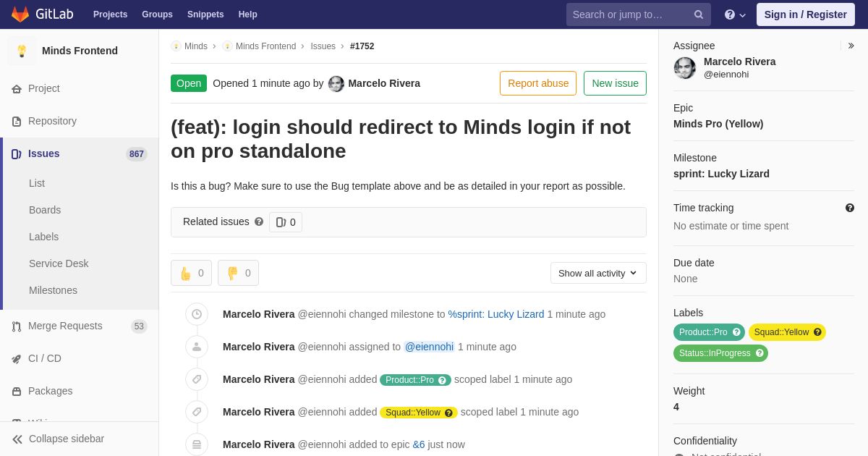Open the help question mark menu

point(735,14)
